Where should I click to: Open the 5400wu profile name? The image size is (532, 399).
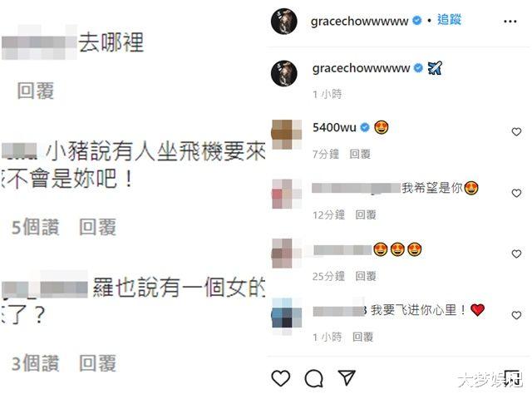click(334, 127)
